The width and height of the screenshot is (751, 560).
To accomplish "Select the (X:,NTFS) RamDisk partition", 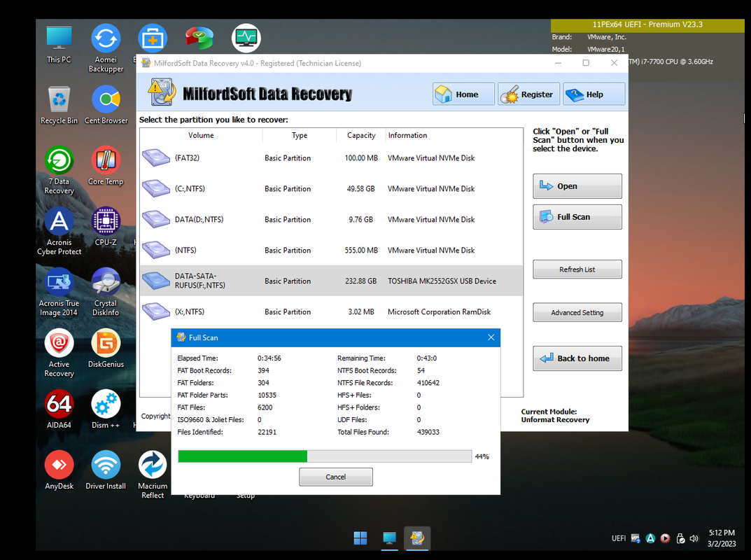I will (332, 311).
